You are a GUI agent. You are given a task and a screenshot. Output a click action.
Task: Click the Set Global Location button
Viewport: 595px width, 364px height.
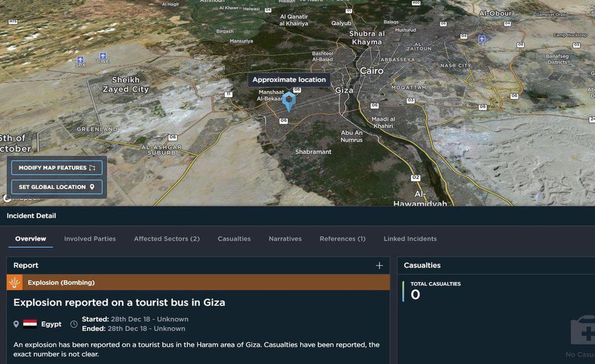click(56, 187)
